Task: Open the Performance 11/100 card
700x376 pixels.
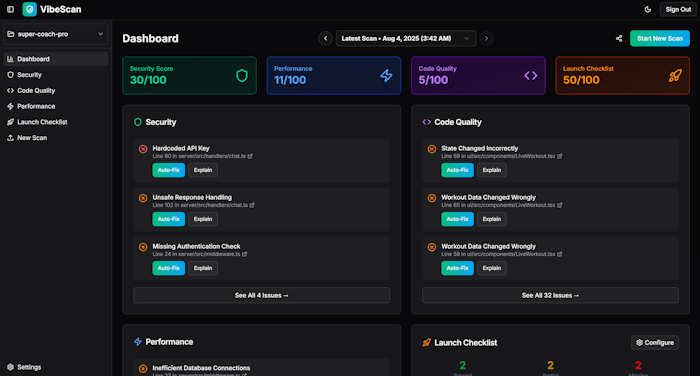Action: [333, 75]
